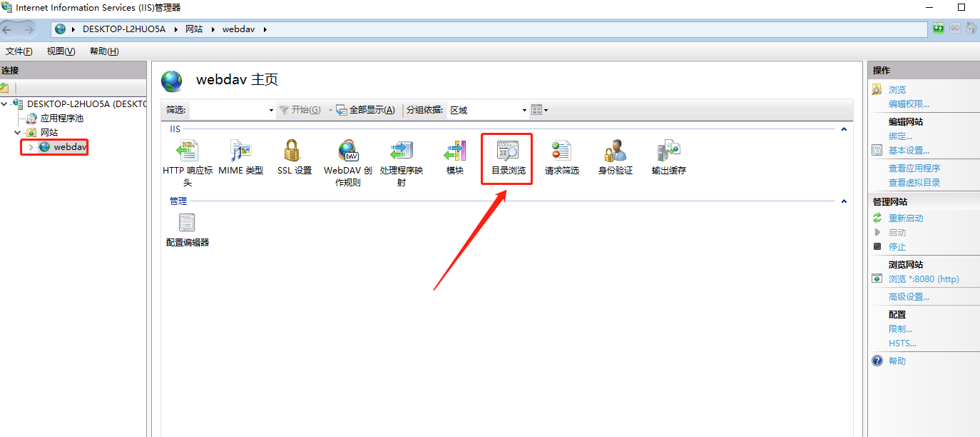Open the 视图(V) menu
Viewport: 980px width, 437px height.
[x=61, y=51]
